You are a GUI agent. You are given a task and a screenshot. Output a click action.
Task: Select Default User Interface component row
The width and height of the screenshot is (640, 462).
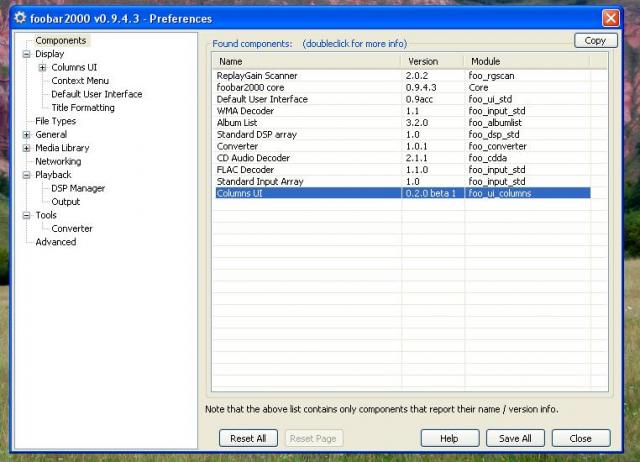402,99
